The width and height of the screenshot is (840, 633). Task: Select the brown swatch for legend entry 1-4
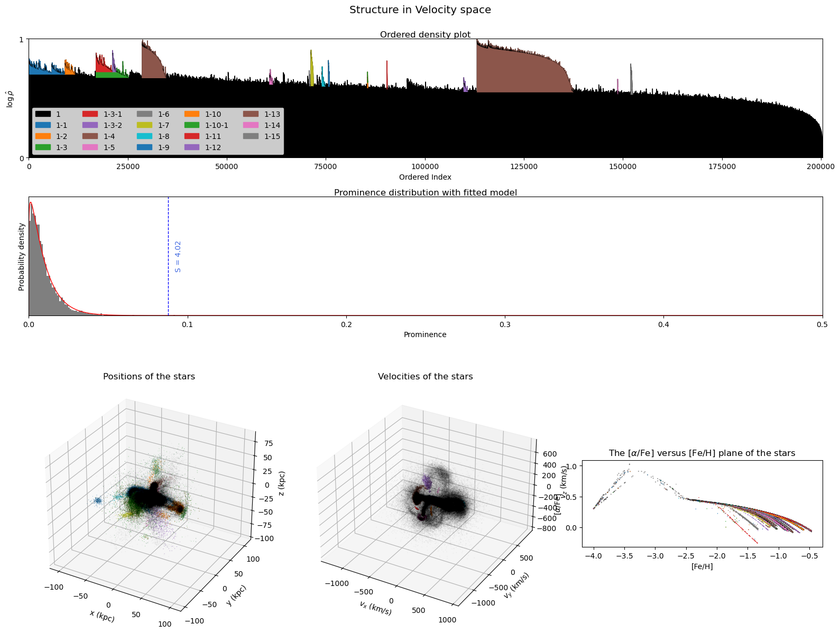[x=90, y=136]
